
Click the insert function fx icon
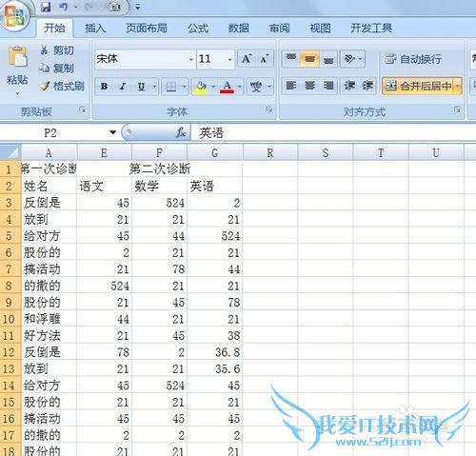pos(181,132)
